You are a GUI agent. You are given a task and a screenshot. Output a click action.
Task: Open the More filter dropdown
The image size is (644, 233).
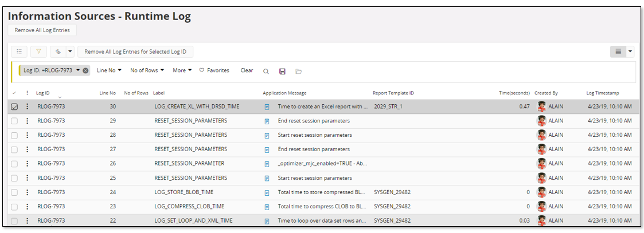click(182, 70)
